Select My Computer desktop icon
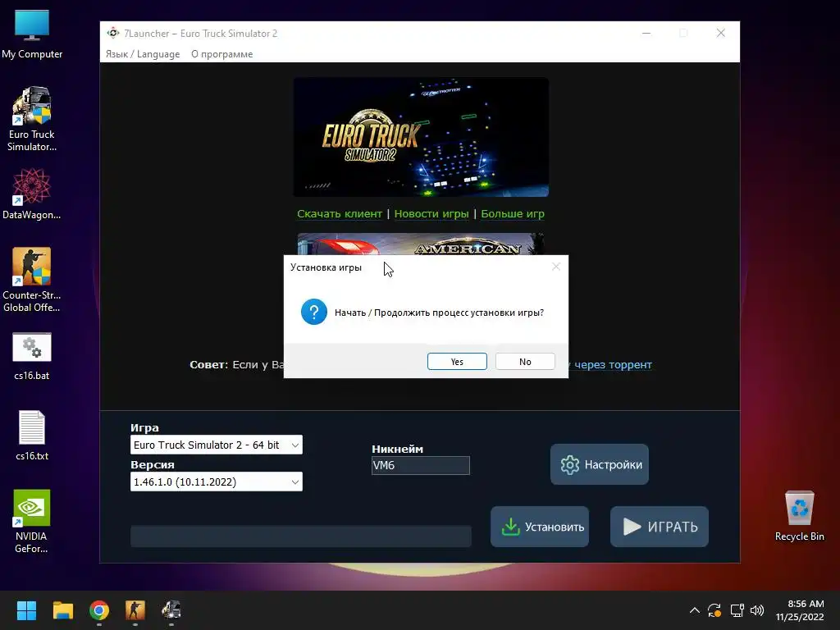This screenshot has width=840, height=630. (32, 34)
